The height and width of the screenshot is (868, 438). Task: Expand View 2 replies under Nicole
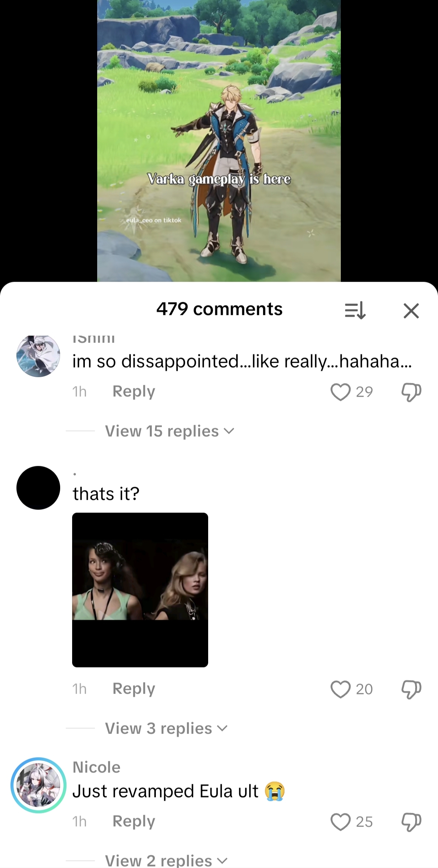166,860
